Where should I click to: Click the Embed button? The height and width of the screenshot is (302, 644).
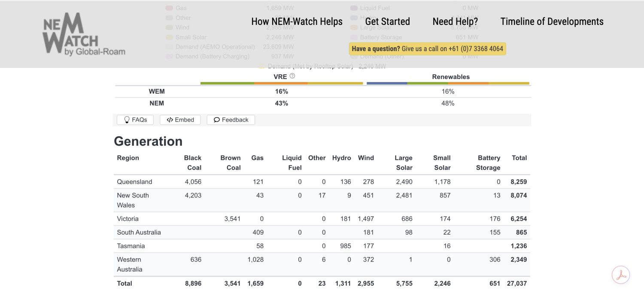[x=180, y=120]
